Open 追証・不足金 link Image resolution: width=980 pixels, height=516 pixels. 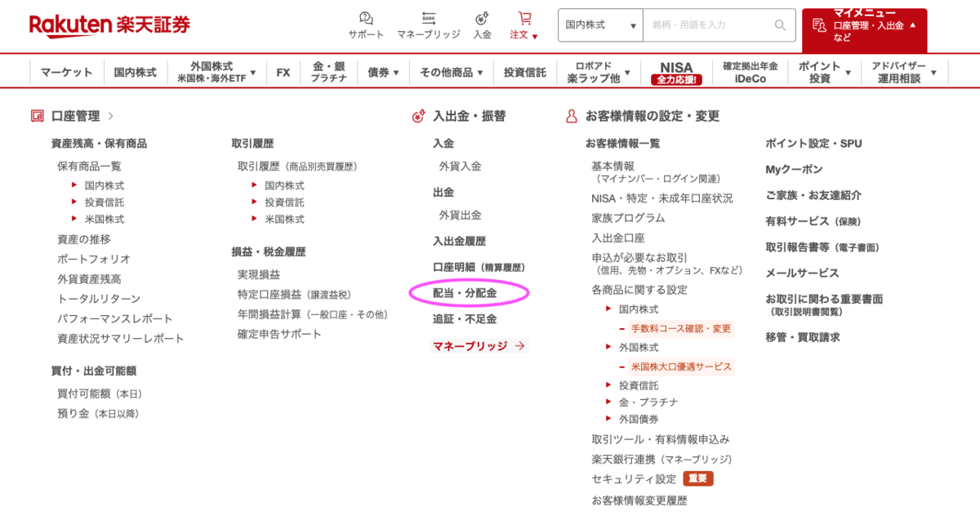tap(465, 319)
